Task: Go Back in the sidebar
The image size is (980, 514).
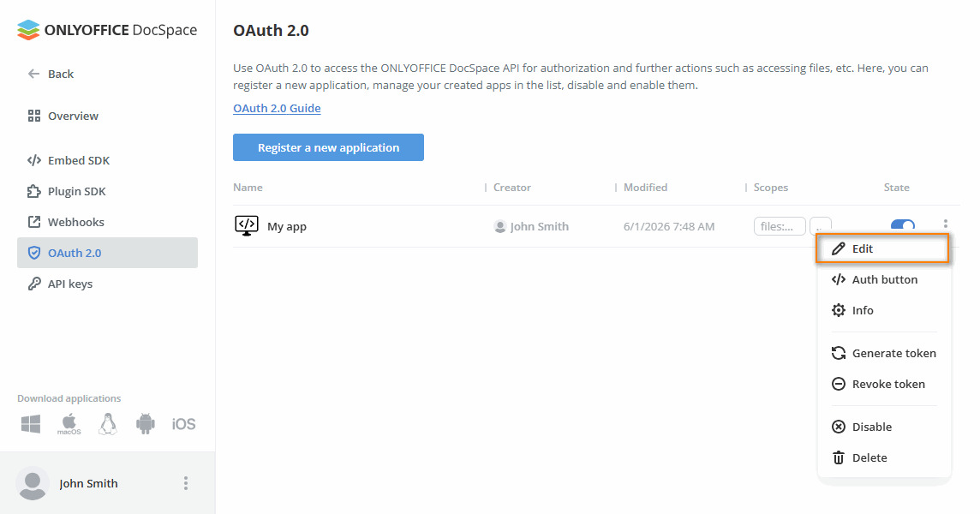Action: tap(61, 74)
